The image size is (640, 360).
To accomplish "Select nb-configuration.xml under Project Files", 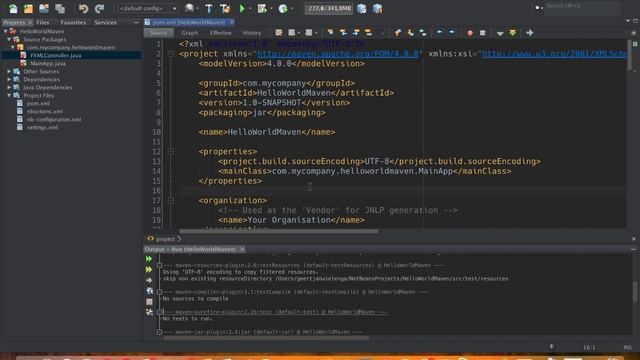I will [54, 119].
